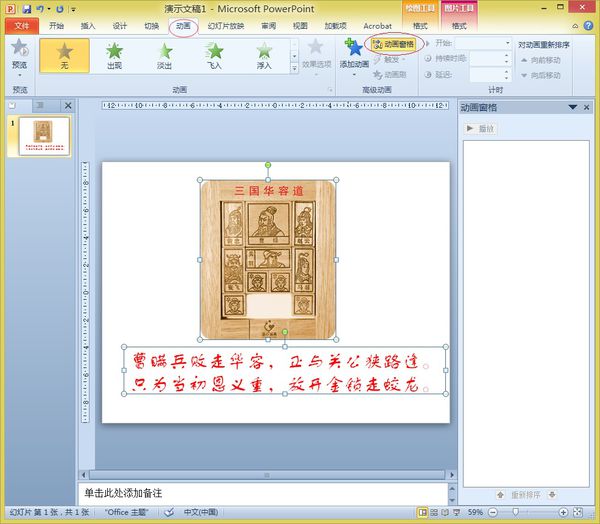Select the 淡出 (Fade) animation effect
Viewport: 600px width, 524px height.
pyautogui.click(x=165, y=56)
